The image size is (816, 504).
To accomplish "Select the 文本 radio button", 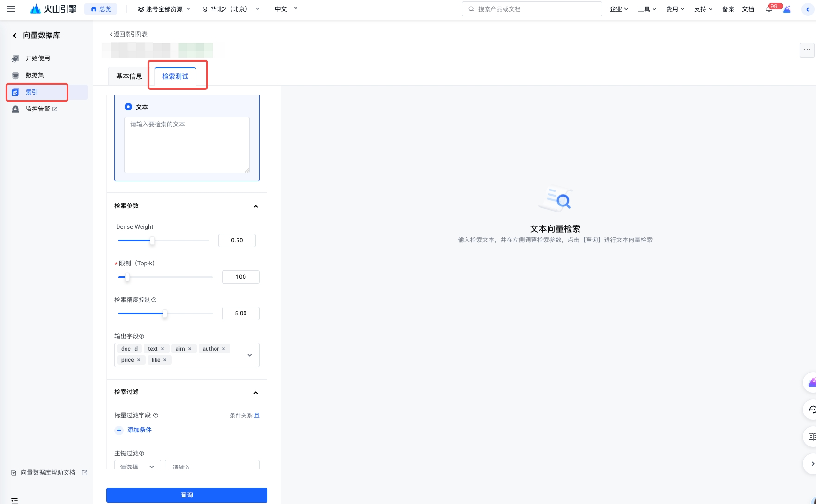I will (128, 107).
